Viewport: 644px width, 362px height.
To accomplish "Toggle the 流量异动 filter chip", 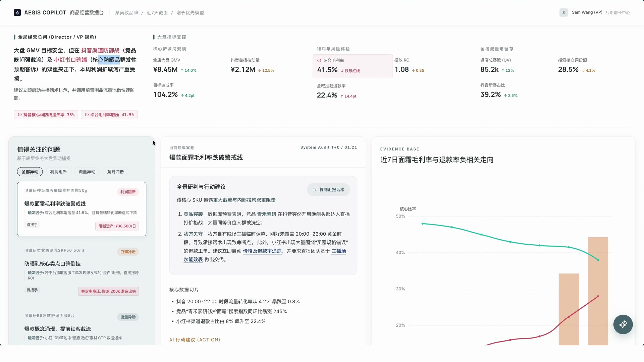I will (x=87, y=172).
